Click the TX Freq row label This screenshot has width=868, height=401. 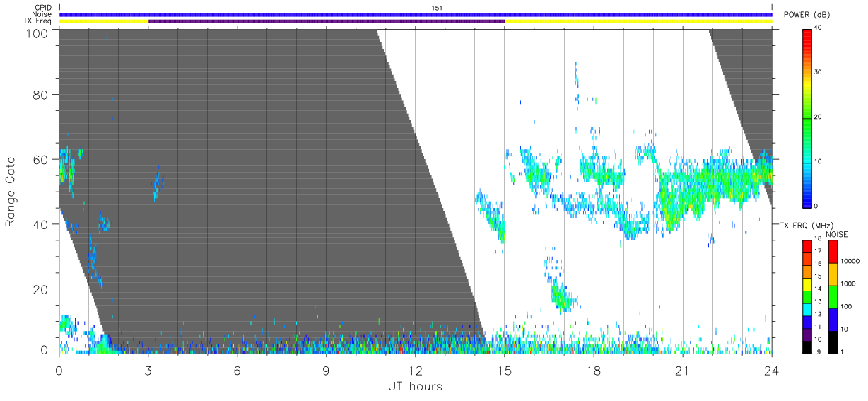(37, 21)
